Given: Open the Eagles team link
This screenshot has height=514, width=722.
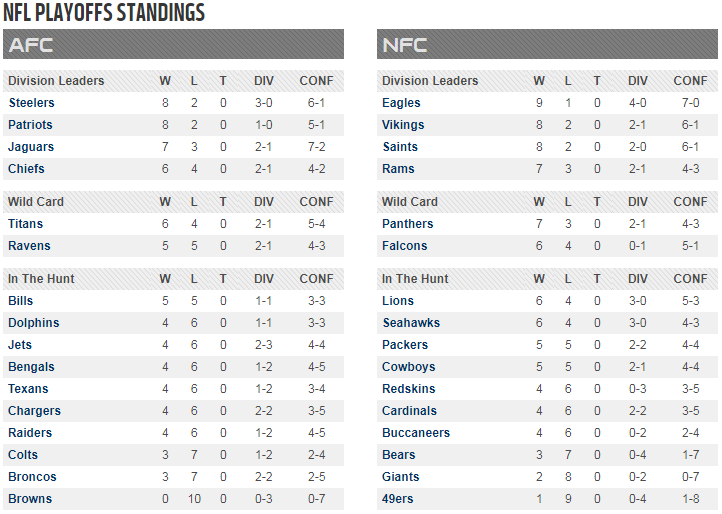Looking at the screenshot, I should click(x=401, y=103).
